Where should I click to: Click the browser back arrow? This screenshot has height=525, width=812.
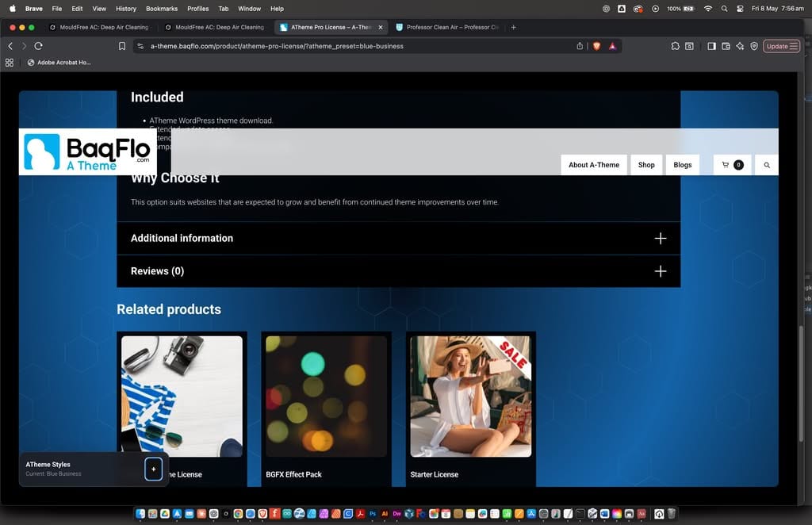10,46
